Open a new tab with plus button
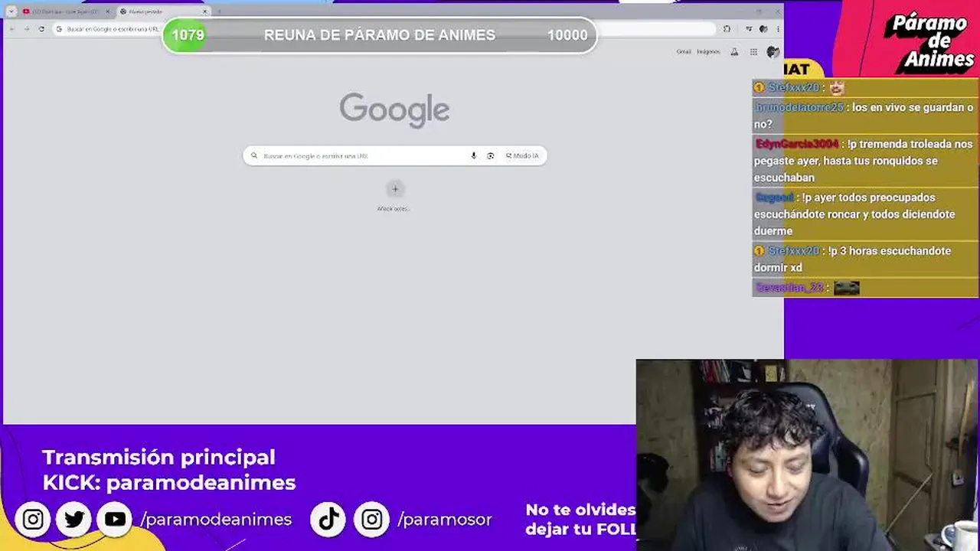The height and width of the screenshot is (551, 980). (x=219, y=11)
